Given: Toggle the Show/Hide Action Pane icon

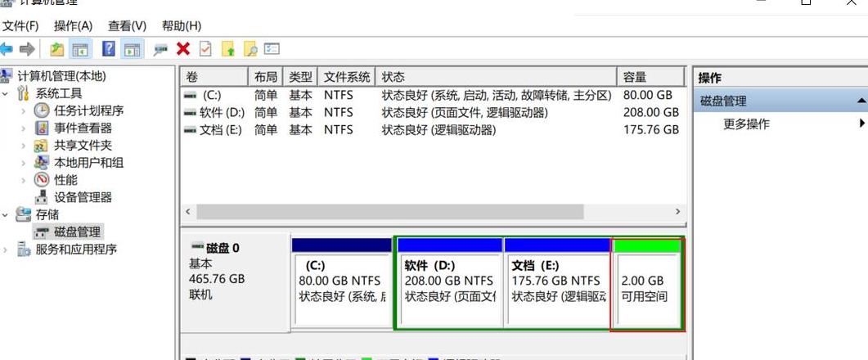Looking at the screenshot, I should click(x=132, y=49).
